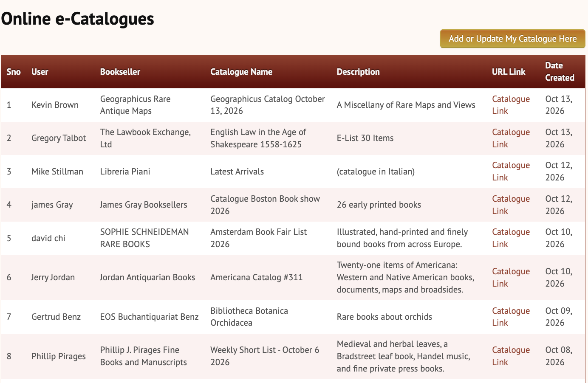Click bookseller The Lawbook Exchange, Ltd
This screenshot has width=588, height=383.
[146, 138]
